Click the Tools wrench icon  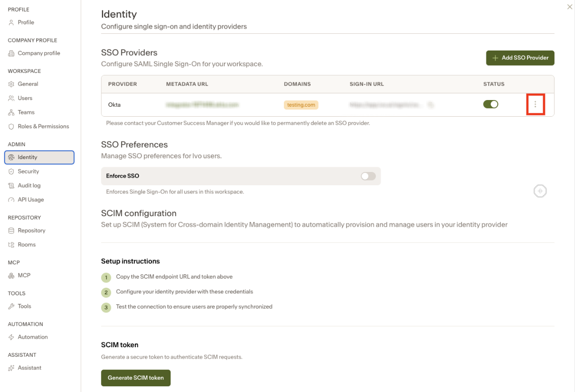[11, 306]
